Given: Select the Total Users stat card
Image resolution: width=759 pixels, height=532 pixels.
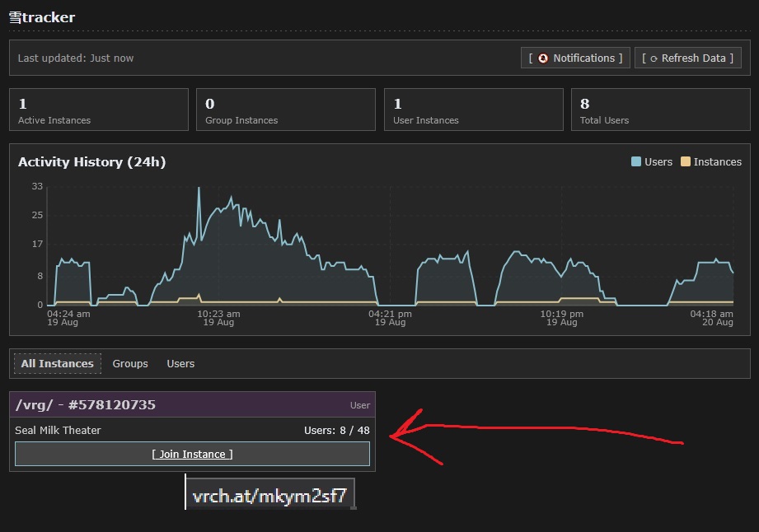Looking at the screenshot, I should (x=661, y=110).
